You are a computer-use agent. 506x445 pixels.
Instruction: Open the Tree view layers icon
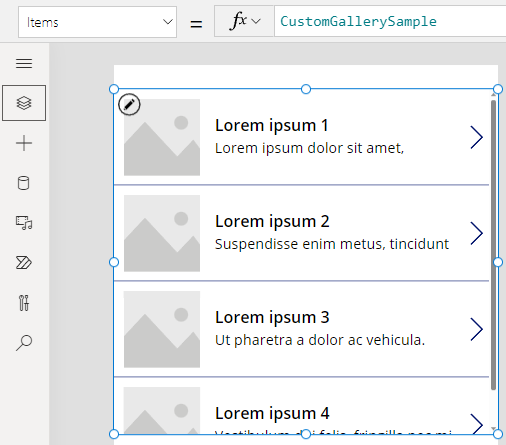tap(24, 103)
